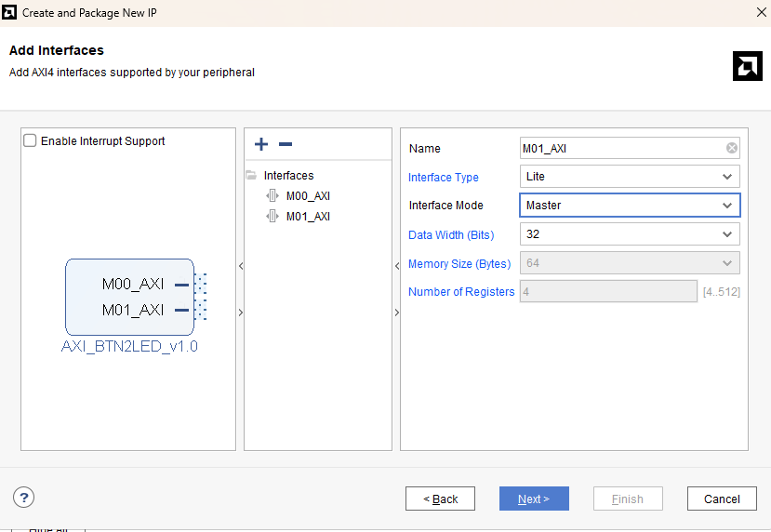Open the Interface Mode dropdown
Image resolution: width=771 pixels, height=532 pixels.
[630, 206]
